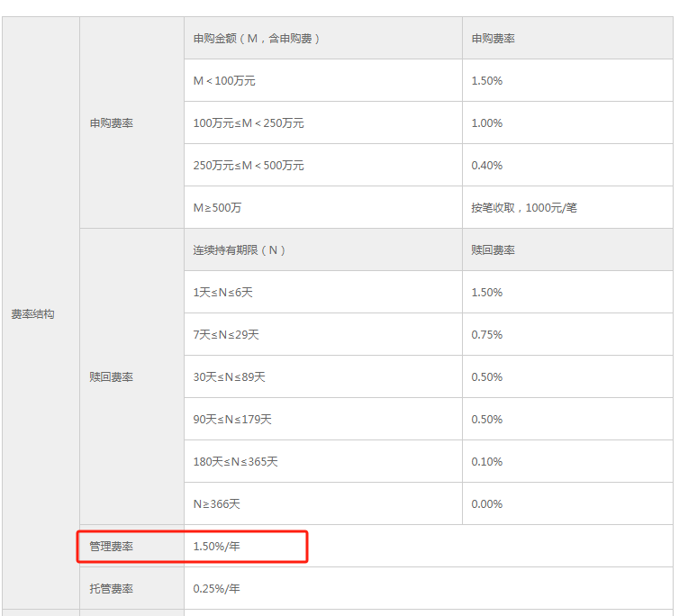This screenshot has height=616, width=688.
Task: Click the 0.40% subscription fee value
Action: [x=487, y=166]
